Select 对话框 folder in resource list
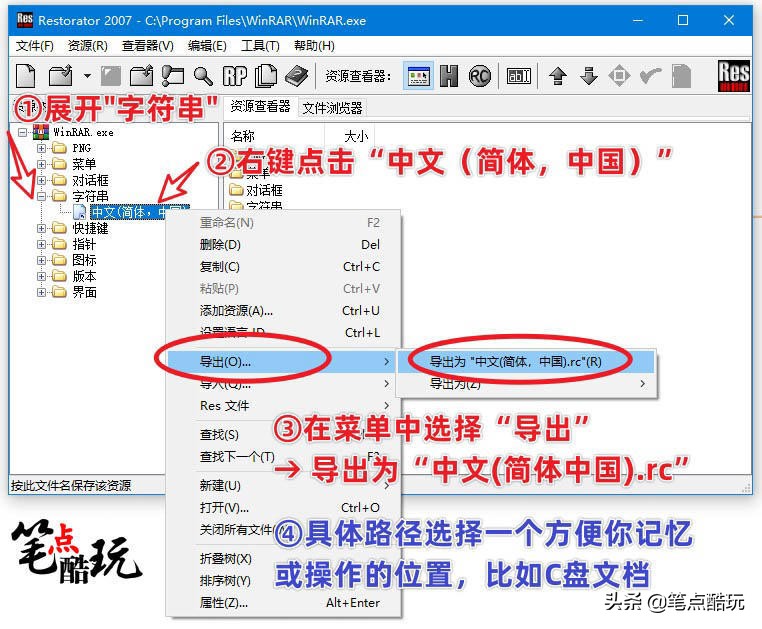This screenshot has height=629, width=762. click(264, 190)
